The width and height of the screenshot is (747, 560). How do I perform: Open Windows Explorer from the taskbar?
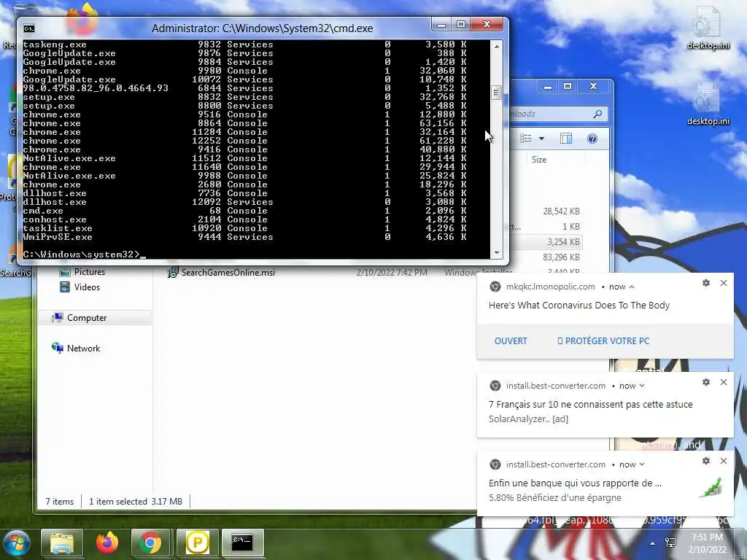(62, 543)
